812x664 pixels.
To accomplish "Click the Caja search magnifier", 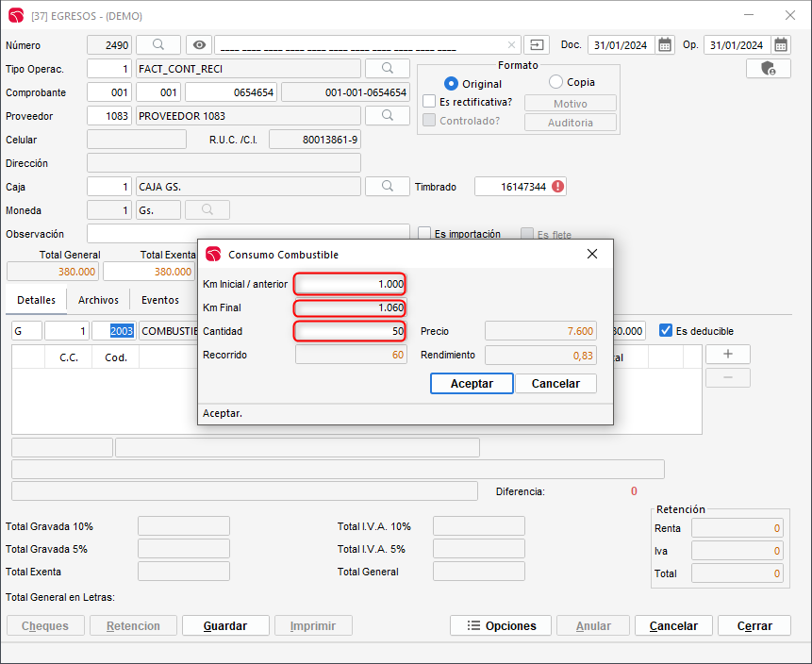I will coord(388,186).
